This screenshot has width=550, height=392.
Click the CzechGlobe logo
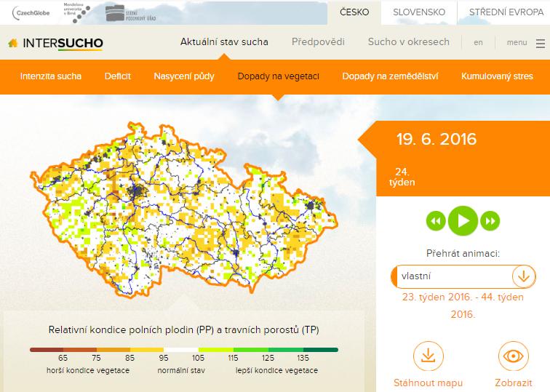[x=31, y=13]
